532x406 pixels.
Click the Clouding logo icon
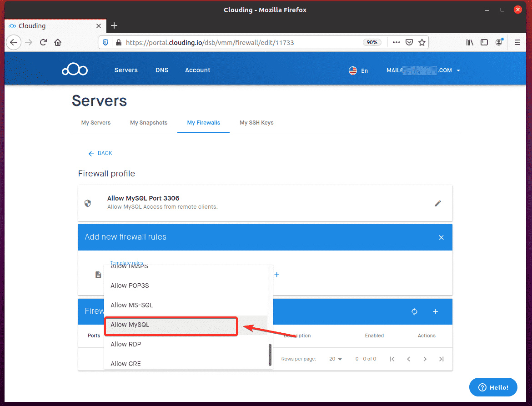75,70
